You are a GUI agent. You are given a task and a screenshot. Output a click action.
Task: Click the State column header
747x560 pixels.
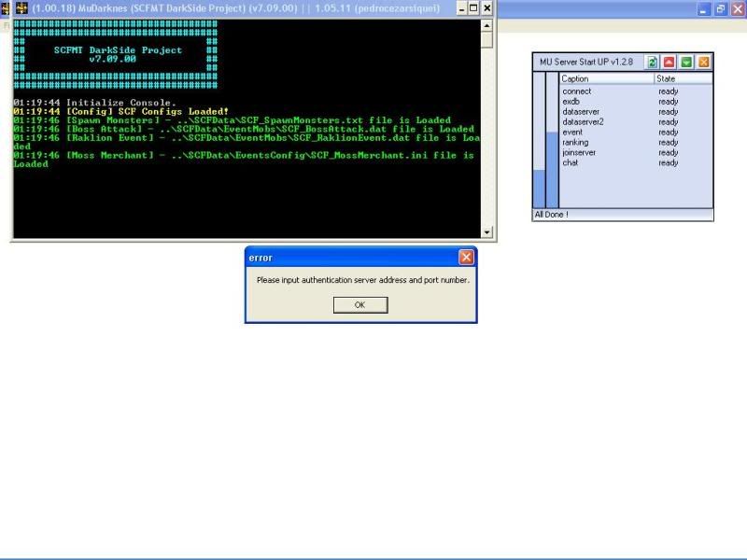point(683,79)
